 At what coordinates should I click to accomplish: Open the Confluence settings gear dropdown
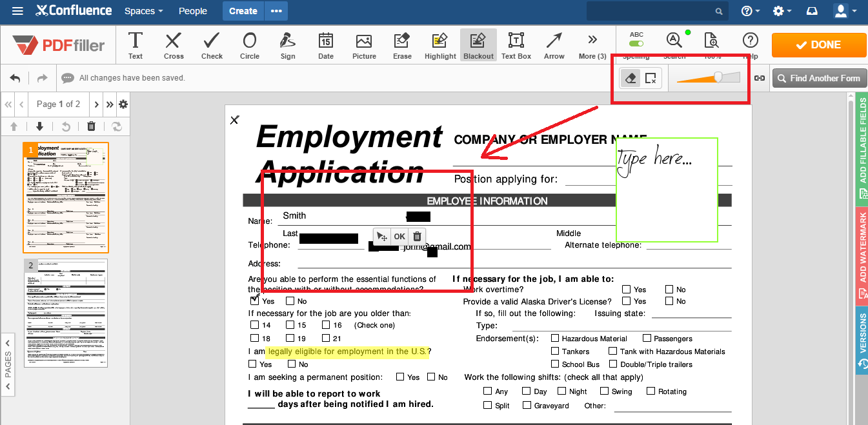pos(782,11)
